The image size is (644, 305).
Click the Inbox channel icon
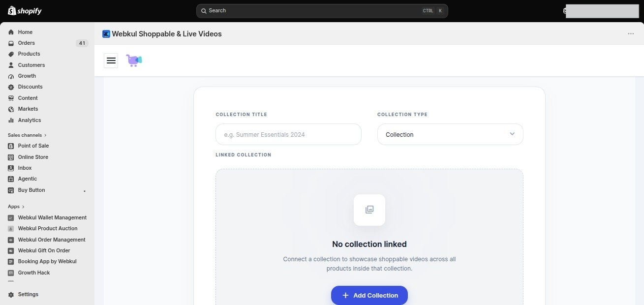tap(11, 168)
